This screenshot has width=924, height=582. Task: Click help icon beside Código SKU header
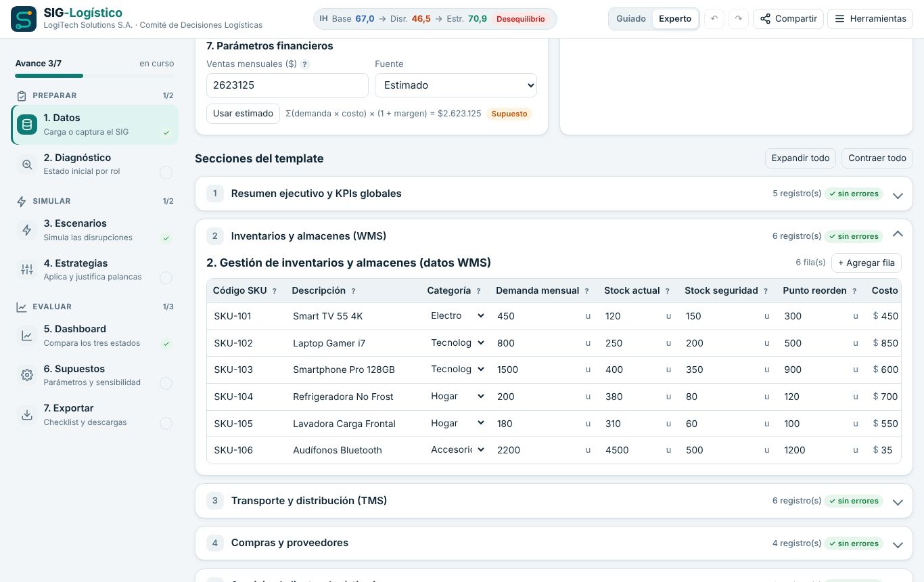[274, 291]
